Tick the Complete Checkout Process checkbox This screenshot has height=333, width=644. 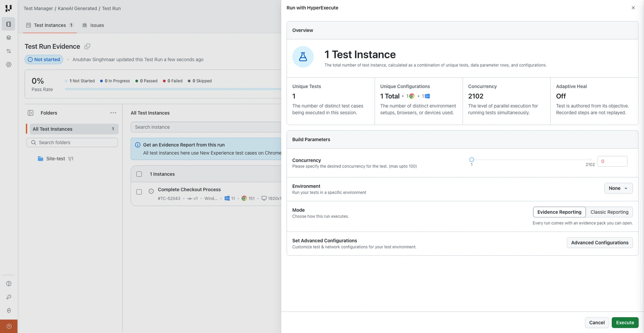click(x=139, y=192)
